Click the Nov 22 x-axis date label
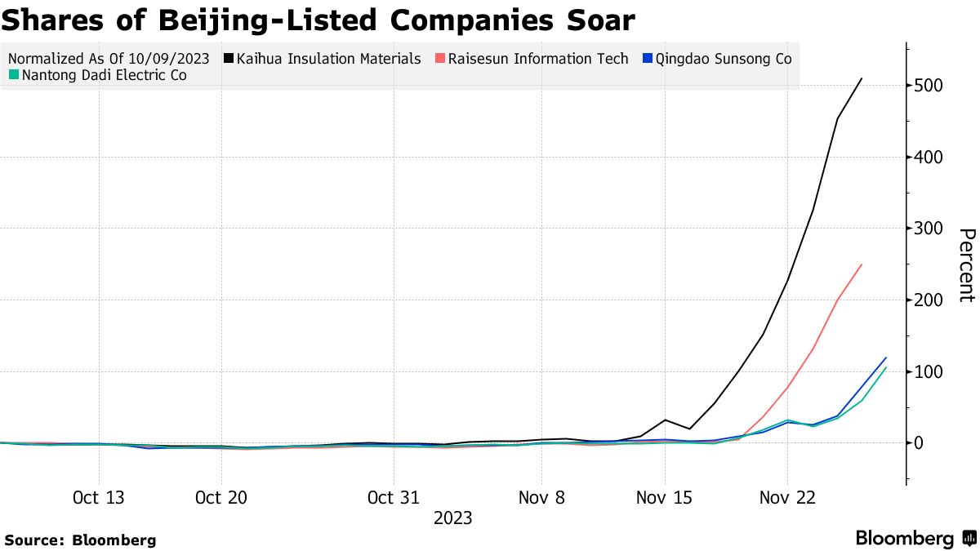The height and width of the screenshot is (551, 980). [786, 498]
